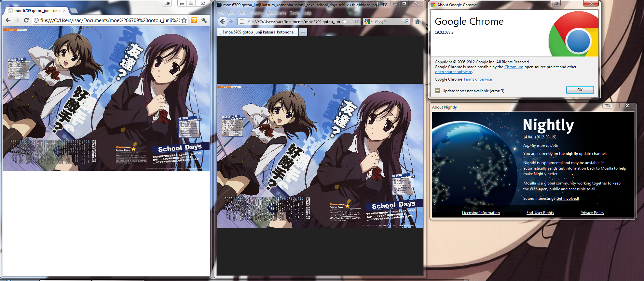The image size is (644, 281).
Task: Go forward in the Nightly browser
Action: (231, 21)
